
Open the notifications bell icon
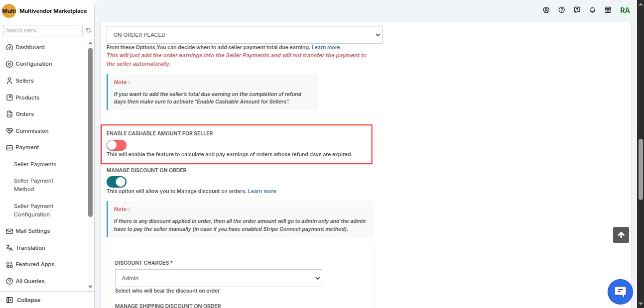(592, 10)
